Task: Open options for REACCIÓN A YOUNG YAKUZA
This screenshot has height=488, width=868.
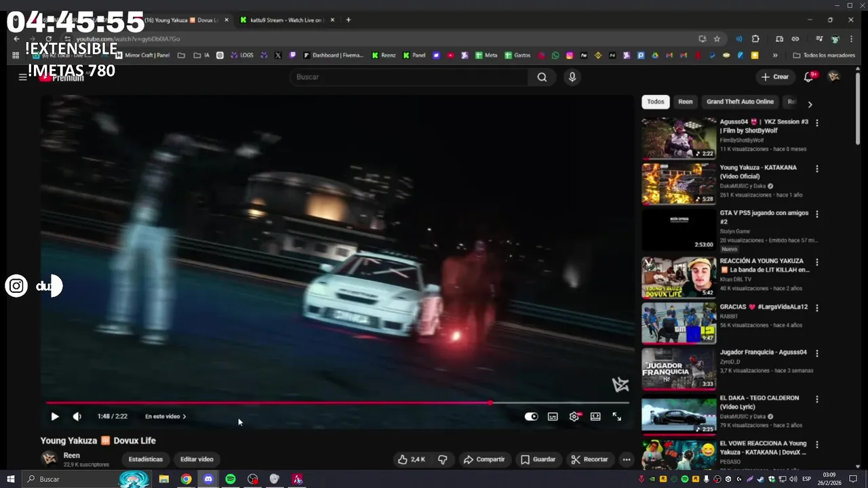Action: [816, 262]
